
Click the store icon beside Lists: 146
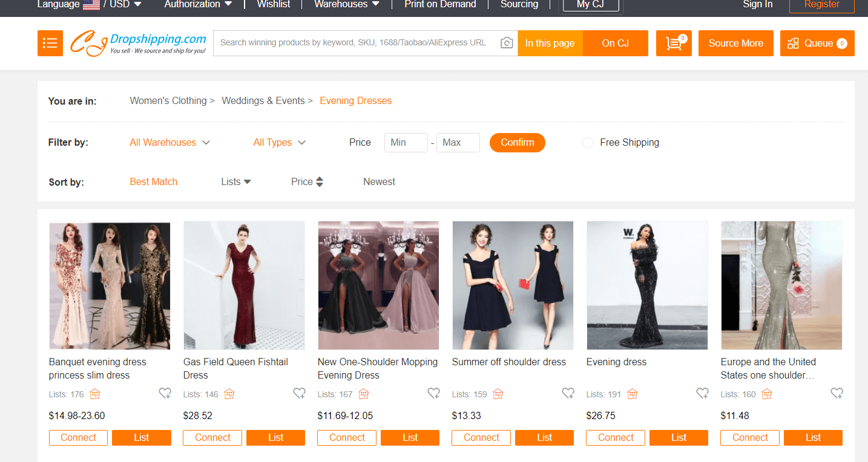tap(229, 394)
